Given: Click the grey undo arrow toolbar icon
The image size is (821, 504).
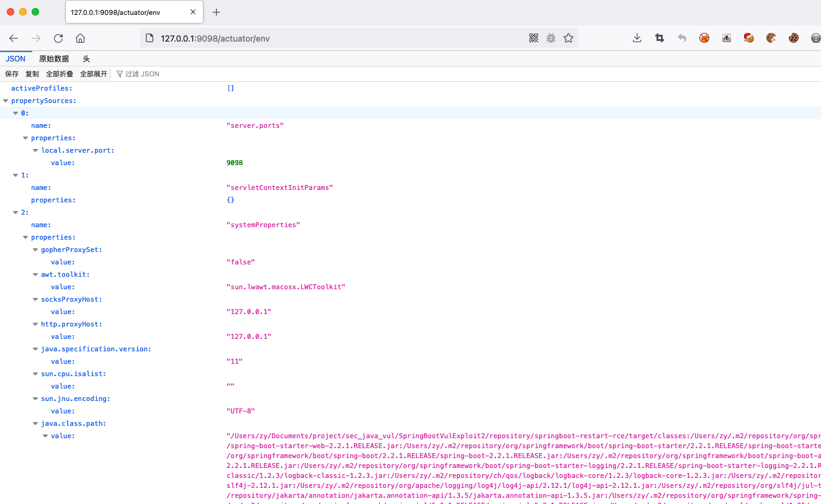Looking at the screenshot, I should coord(682,38).
